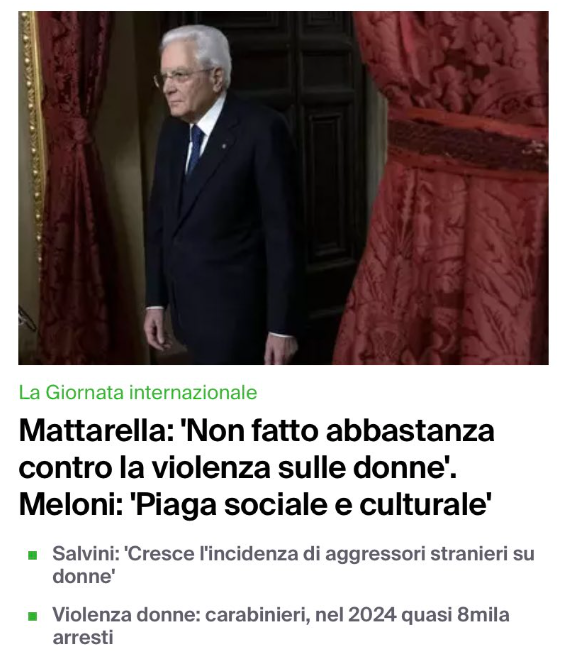Click the man's blue tie in photo
The height and width of the screenshot is (666, 563).
pos(195,149)
